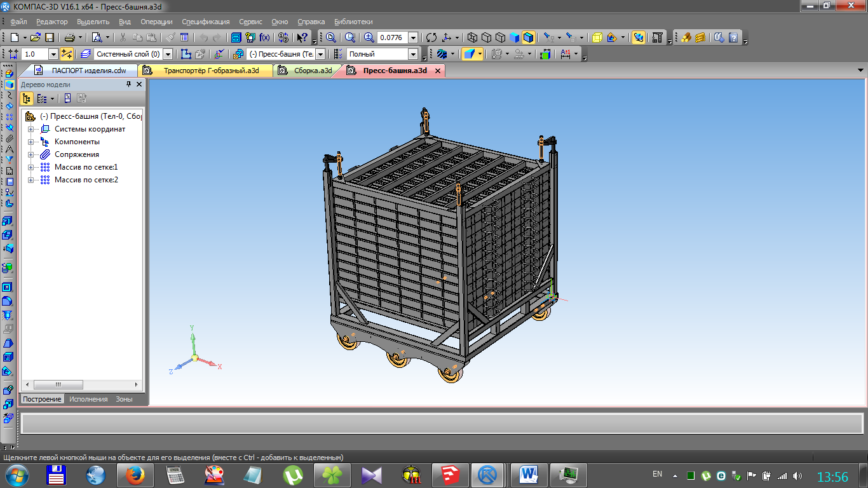The image size is (868, 488).
Task: Select Массив по сетке:1 in tree
Action: (86, 167)
